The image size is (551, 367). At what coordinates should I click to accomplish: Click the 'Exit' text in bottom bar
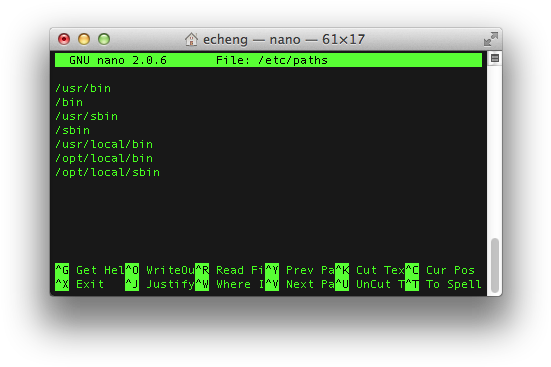click(90, 284)
